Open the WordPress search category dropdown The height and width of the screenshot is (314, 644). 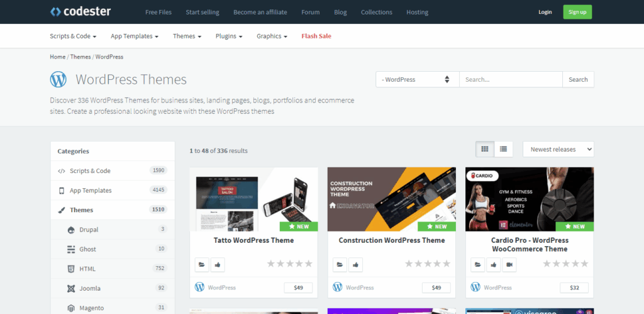pos(418,79)
